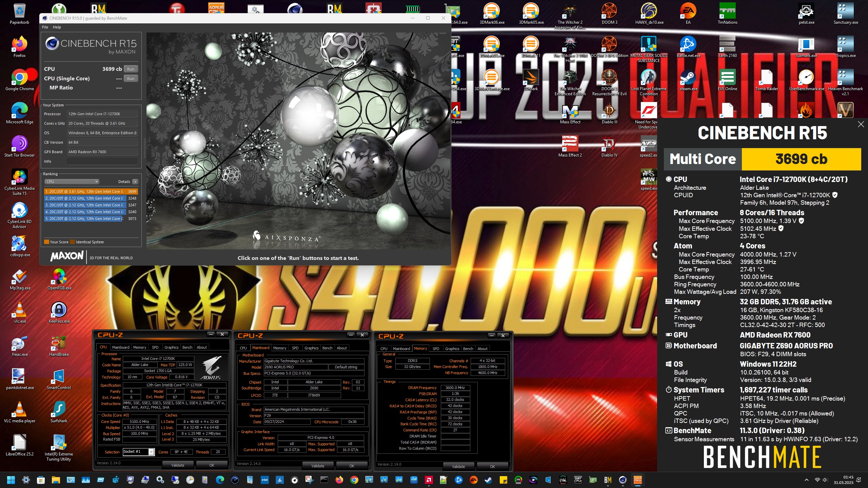Expand the Details arrow in Cinebench Ranking
The height and width of the screenshot is (488, 868).
tap(135, 182)
